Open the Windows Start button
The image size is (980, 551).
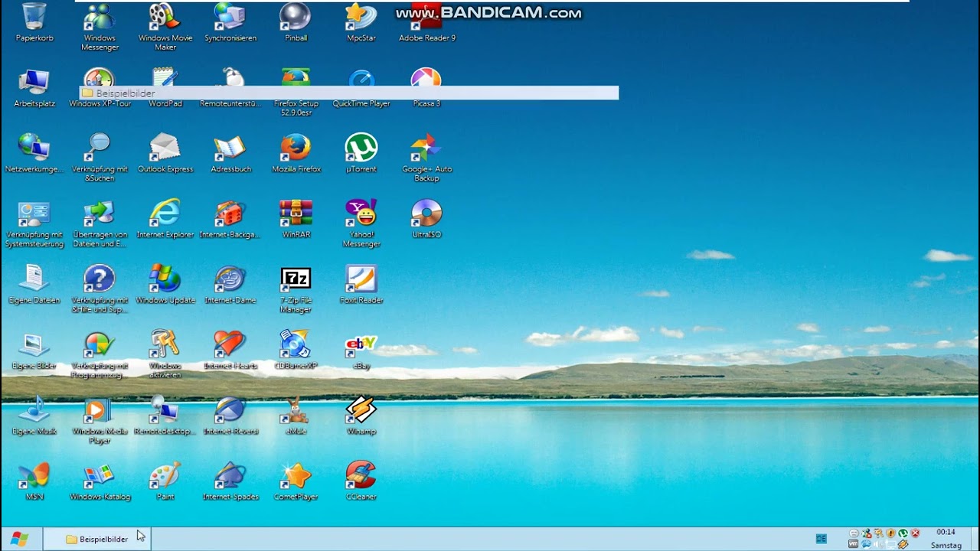(x=20, y=539)
